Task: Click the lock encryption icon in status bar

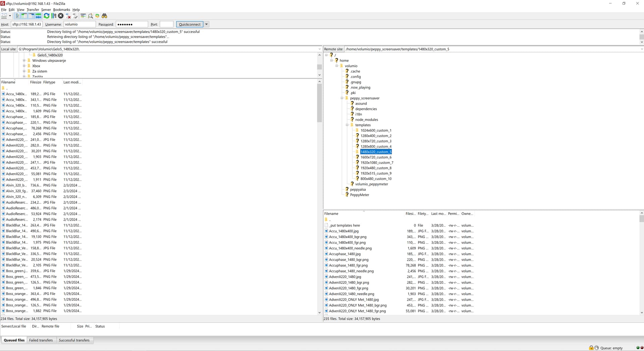Action: point(591,348)
